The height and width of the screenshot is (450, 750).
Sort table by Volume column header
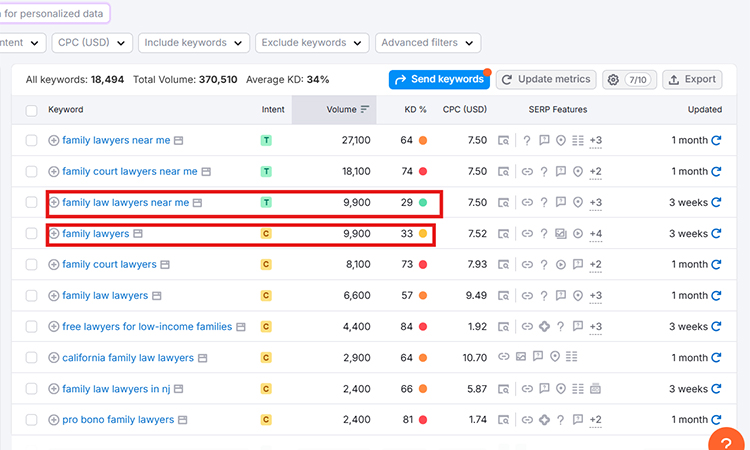[346, 109]
